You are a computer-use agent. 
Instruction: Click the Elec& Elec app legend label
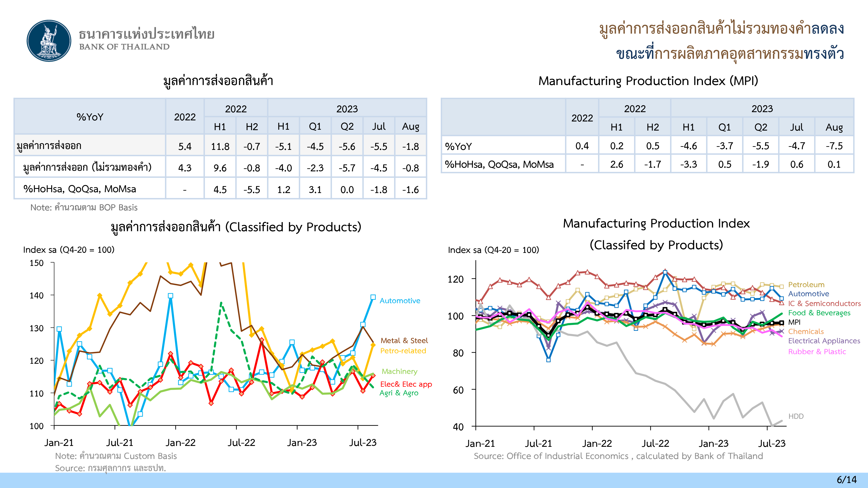pos(406,384)
